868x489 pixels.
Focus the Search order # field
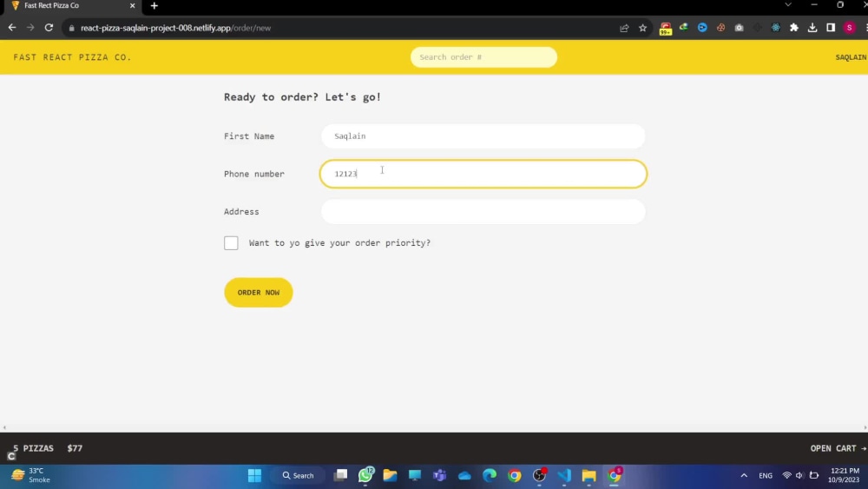(x=483, y=57)
